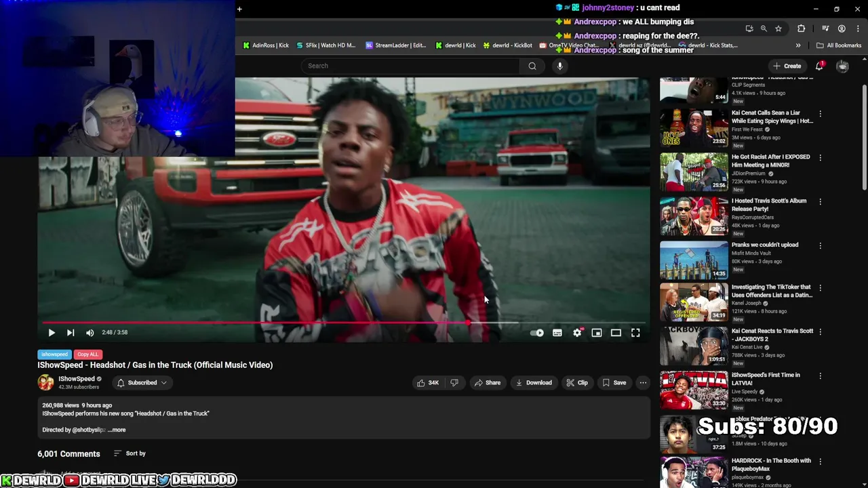Image resolution: width=868 pixels, height=488 pixels.
Task: Play the music video
Action: pos(52,333)
